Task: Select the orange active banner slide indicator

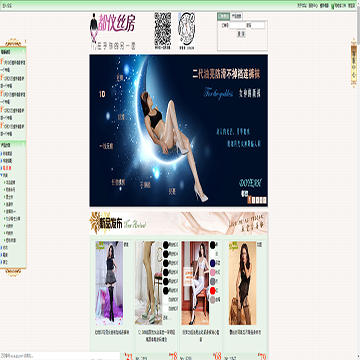Action: pos(249,199)
